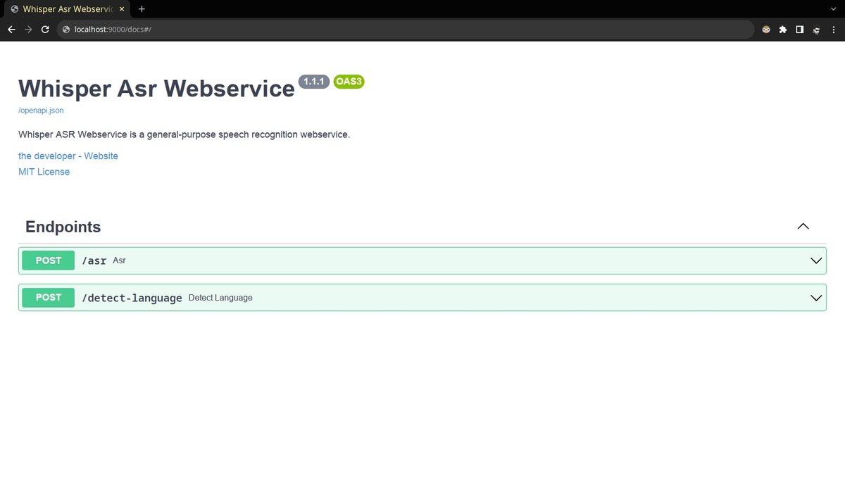Click the POST badge for /asr

[x=49, y=260]
